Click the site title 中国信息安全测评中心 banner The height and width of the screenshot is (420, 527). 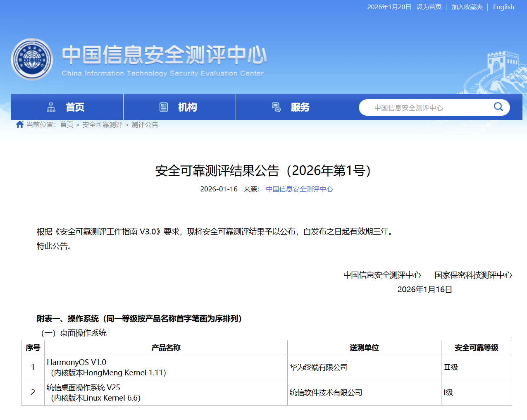164,55
